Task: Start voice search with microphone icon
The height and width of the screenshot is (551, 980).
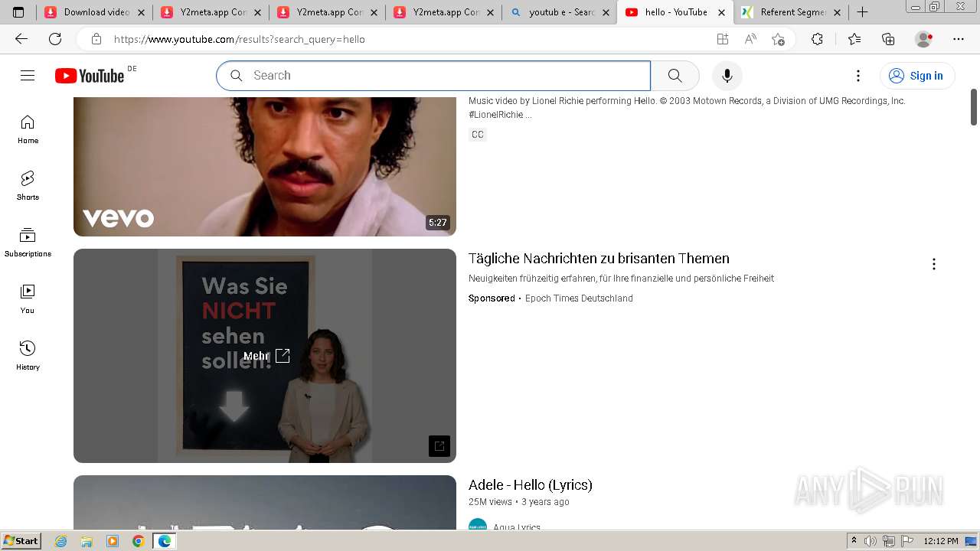Action: pyautogui.click(x=727, y=75)
